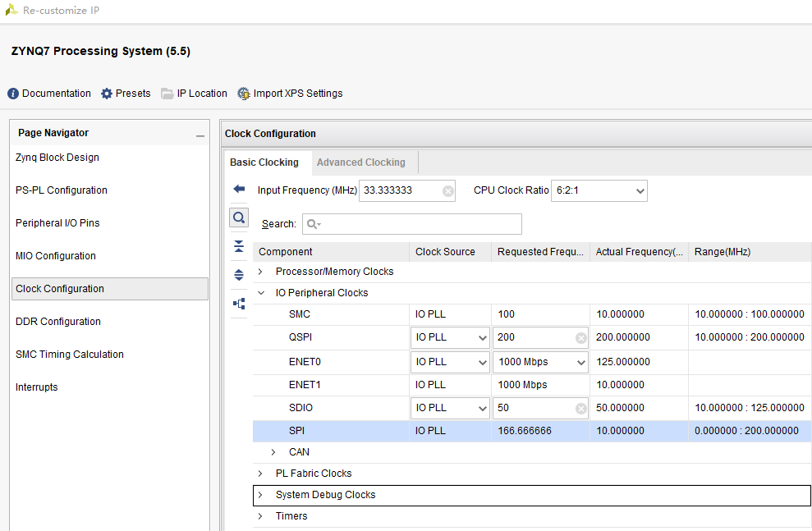812x531 pixels.
Task: Click the Documentation link
Action: 57,94
